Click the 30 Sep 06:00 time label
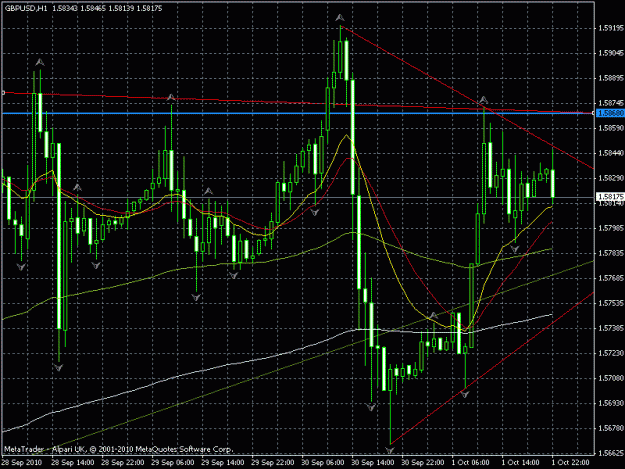Screen dimensions: 625x469 [x=323, y=463]
